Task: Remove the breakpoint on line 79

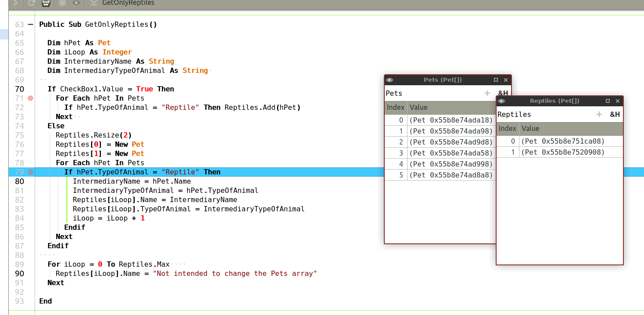Action: [x=30, y=172]
